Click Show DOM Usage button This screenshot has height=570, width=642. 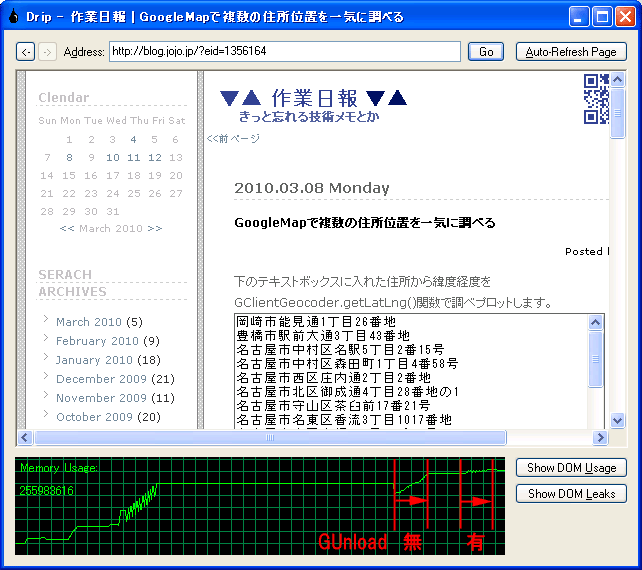pyautogui.click(x=572, y=468)
